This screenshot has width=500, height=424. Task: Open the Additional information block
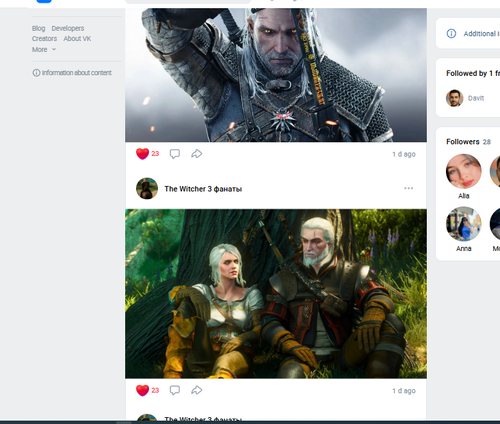[468, 33]
